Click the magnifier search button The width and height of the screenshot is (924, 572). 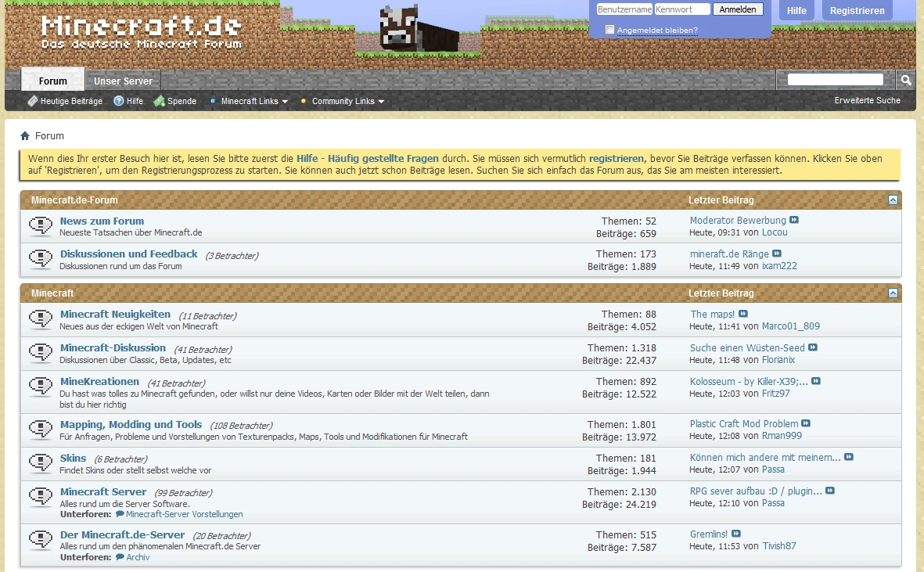tap(905, 80)
